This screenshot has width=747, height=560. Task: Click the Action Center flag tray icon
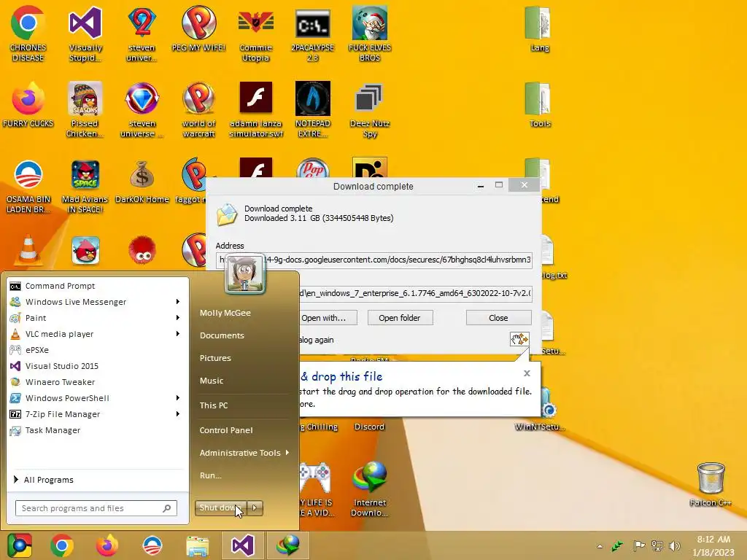639,545
